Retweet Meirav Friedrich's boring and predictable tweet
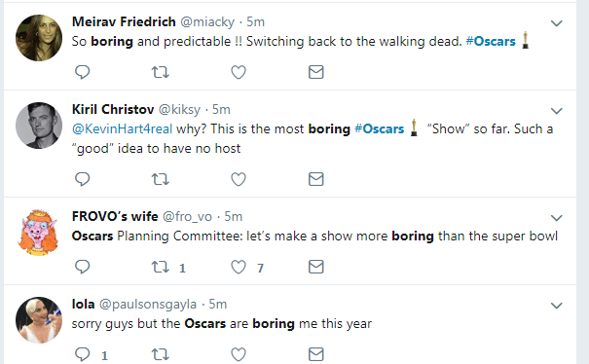Image resolution: width=589 pixels, height=364 pixels. [161, 72]
